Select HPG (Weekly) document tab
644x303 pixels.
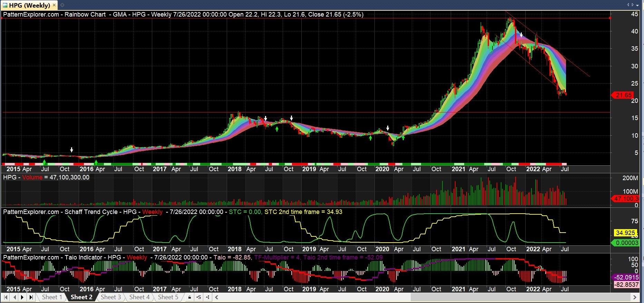tap(29, 5)
